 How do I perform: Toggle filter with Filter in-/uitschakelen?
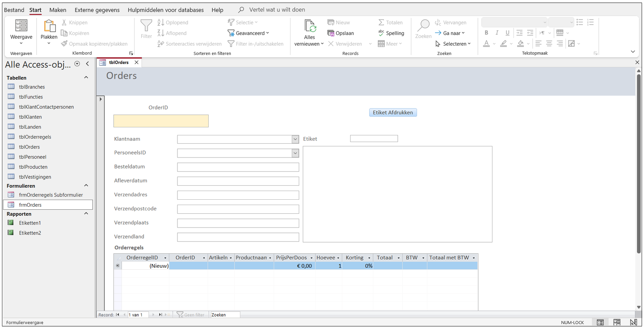click(256, 44)
